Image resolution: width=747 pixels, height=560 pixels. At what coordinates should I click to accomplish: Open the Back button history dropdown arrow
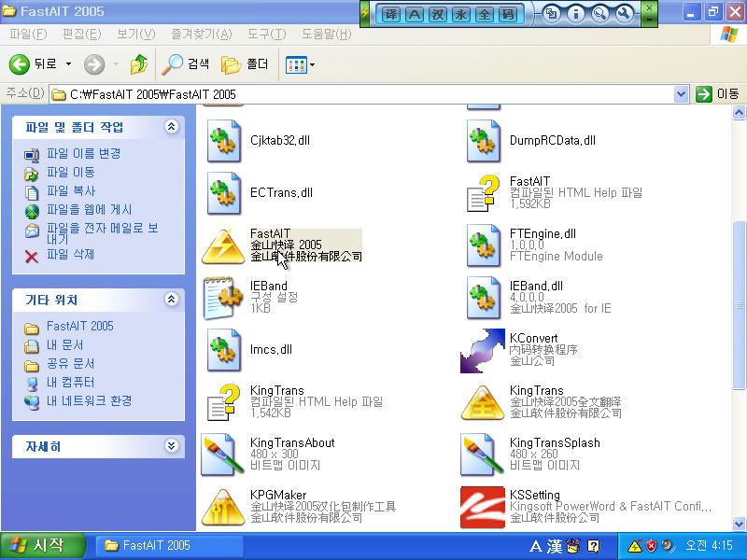(x=68, y=64)
